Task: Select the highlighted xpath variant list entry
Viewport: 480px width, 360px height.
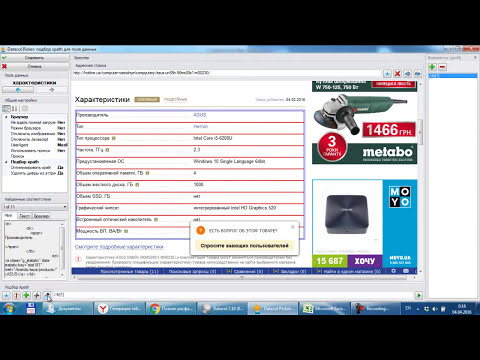Action: (453, 76)
